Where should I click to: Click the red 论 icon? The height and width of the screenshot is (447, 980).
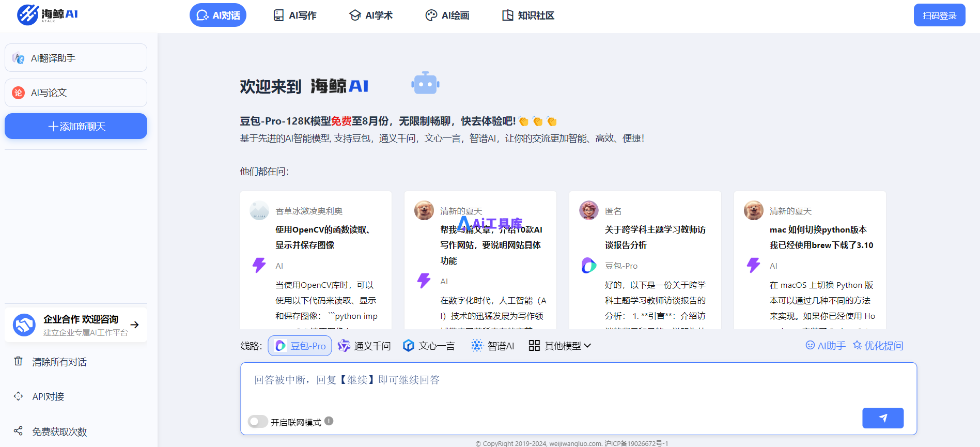click(19, 93)
